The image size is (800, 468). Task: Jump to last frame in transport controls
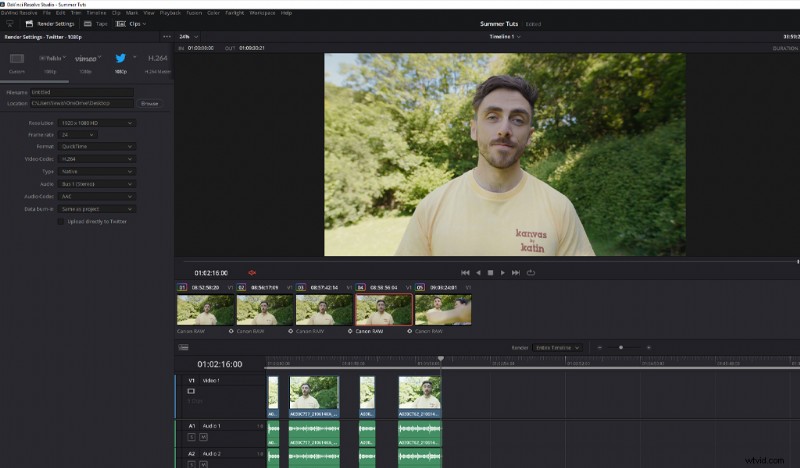point(516,273)
